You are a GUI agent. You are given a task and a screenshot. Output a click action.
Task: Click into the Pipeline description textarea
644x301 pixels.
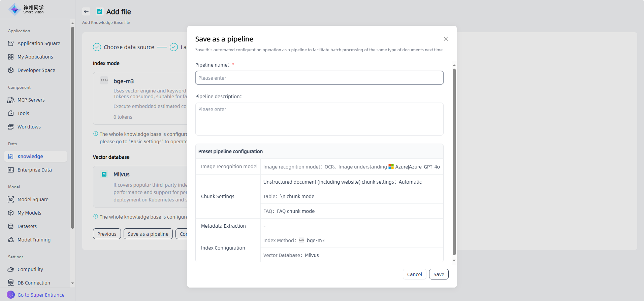click(319, 119)
